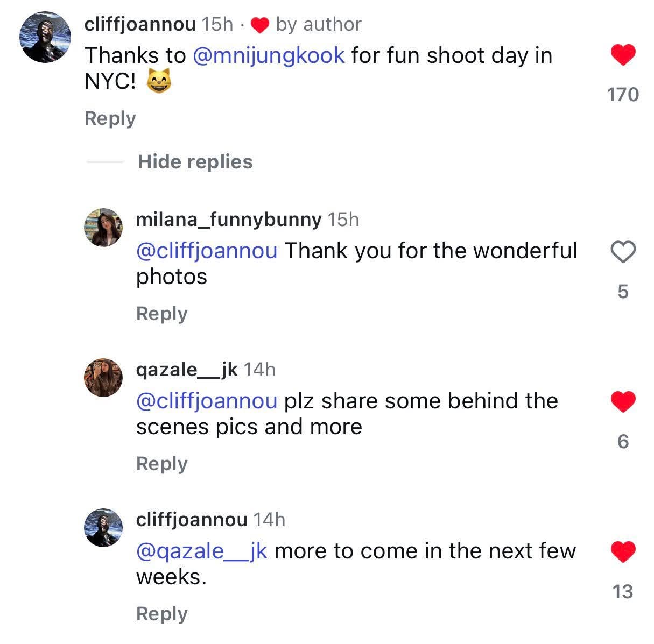The image size is (654, 644).
Task: Reply to qazale__jk's comment
Action: pyautogui.click(x=161, y=464)
